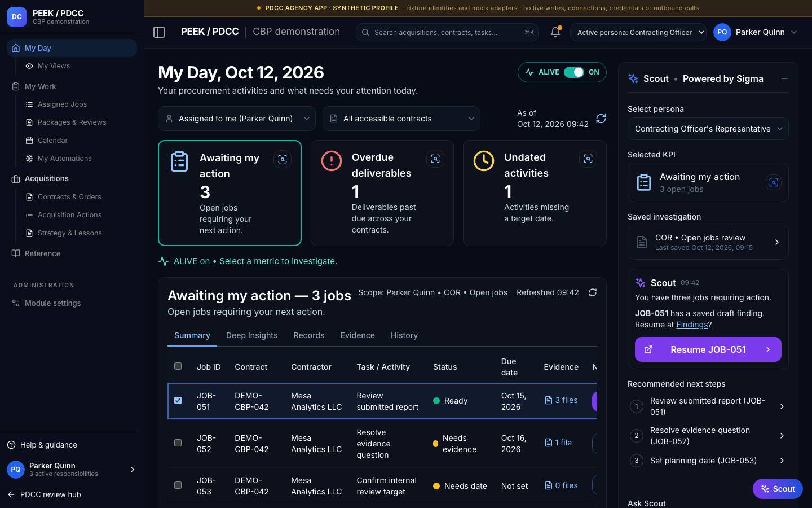The width and height of the screenshot is (812, 508).
Task: Open notifications bell
Action: coord(555,32)
